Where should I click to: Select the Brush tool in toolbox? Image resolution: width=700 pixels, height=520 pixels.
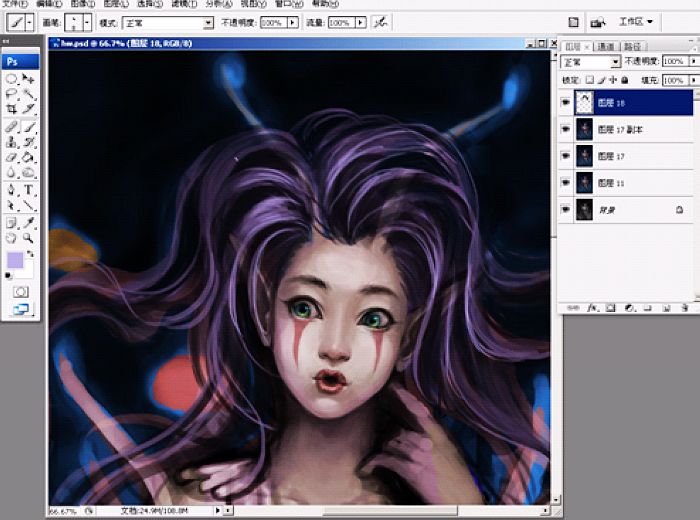coord(28,127)
